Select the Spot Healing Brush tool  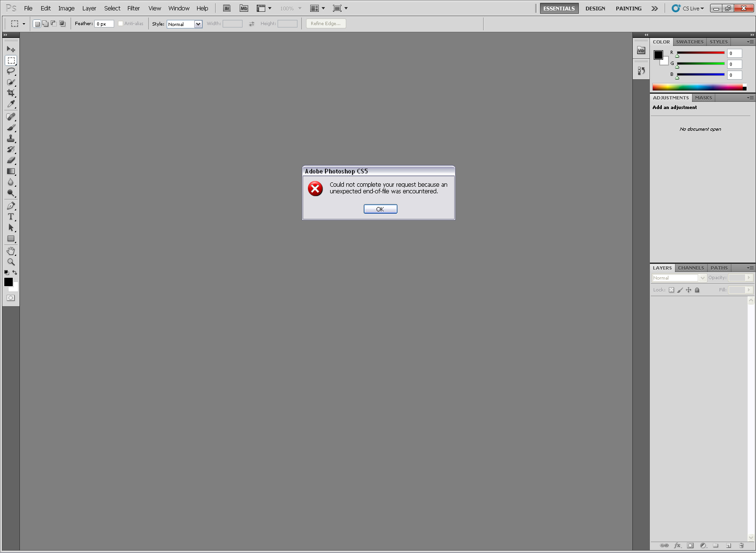point(11,117)
